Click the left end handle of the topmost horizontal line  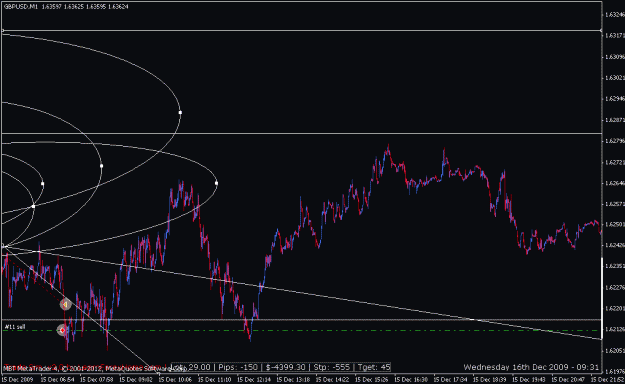coord(3,30)
